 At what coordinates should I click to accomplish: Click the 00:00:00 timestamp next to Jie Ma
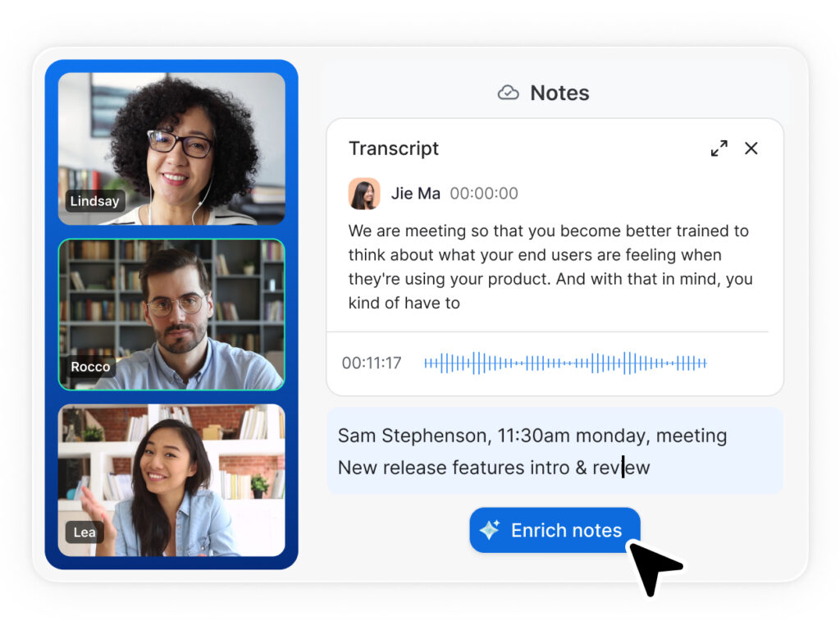click(x=484, y=194)
